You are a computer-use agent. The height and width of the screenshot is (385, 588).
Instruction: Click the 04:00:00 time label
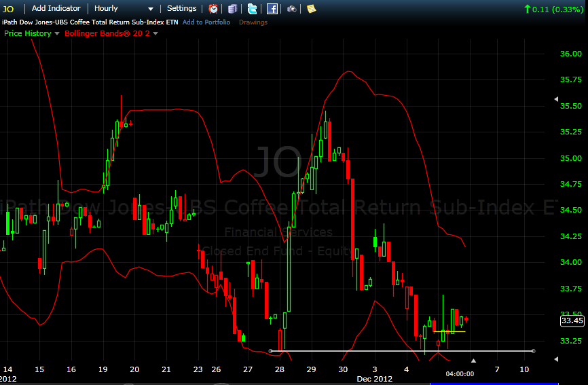460,373
